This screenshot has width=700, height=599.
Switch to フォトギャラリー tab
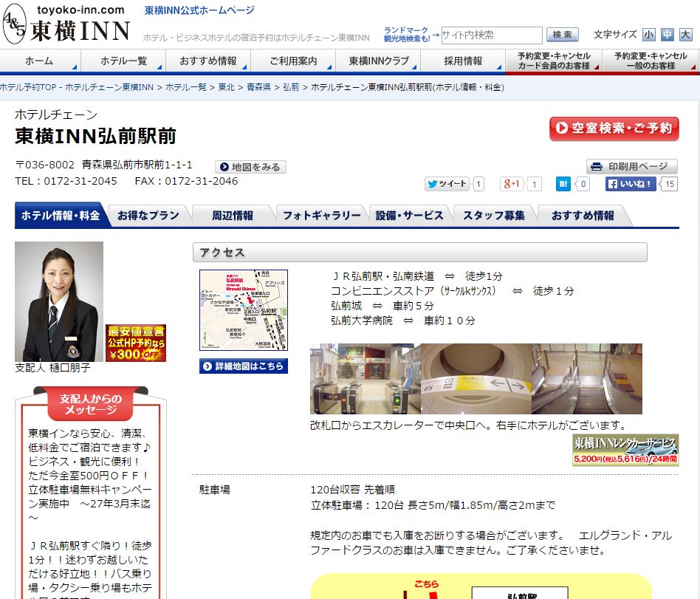(321, 216)
